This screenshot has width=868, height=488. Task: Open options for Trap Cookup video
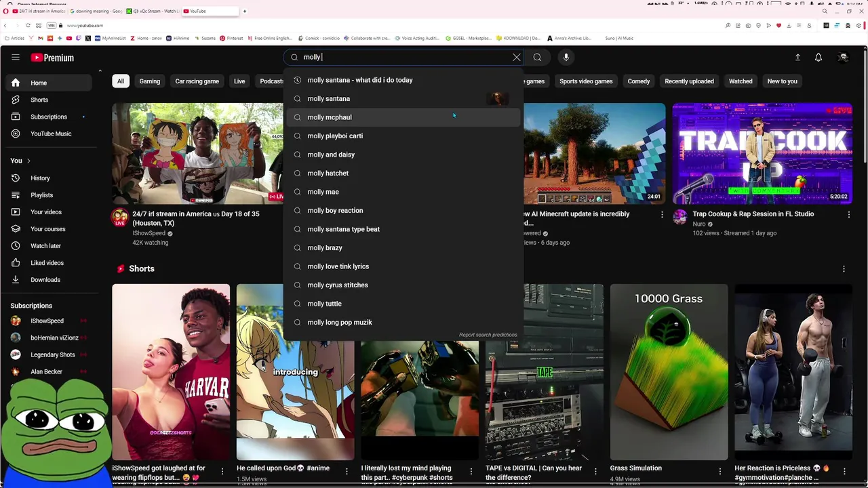tap(848, 215)
